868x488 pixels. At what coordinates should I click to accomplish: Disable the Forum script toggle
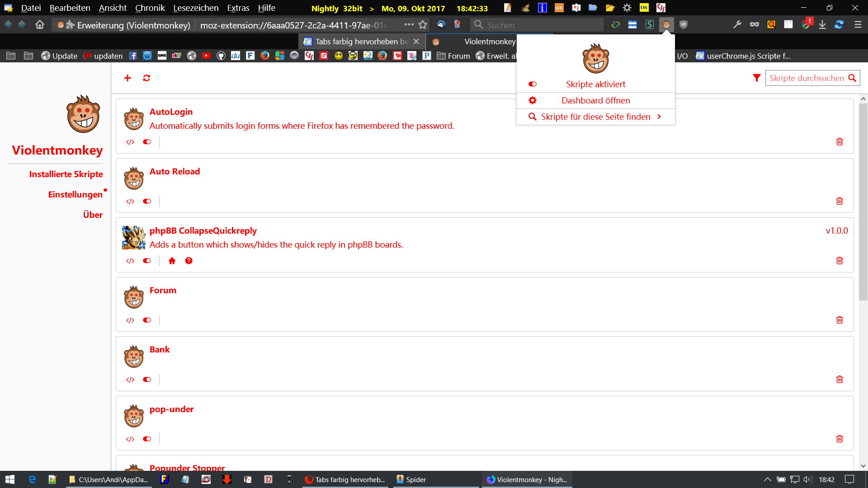(x=147, y=320)
